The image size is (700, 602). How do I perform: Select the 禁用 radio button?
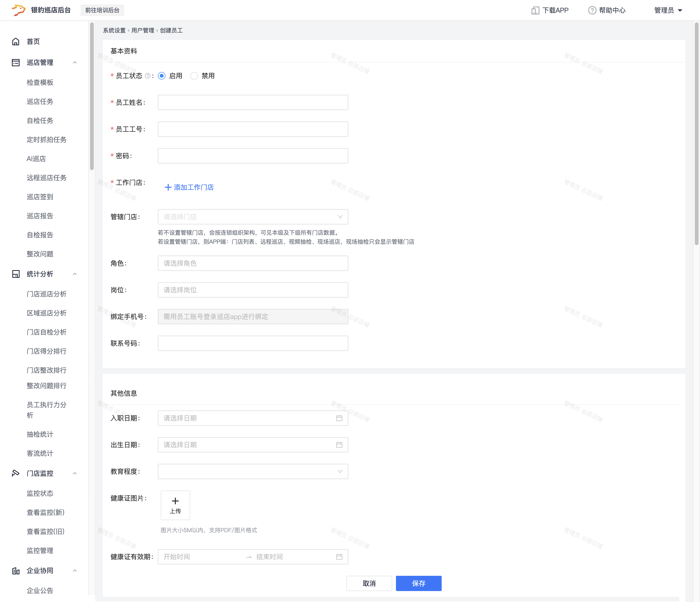[x=194, y=76]
